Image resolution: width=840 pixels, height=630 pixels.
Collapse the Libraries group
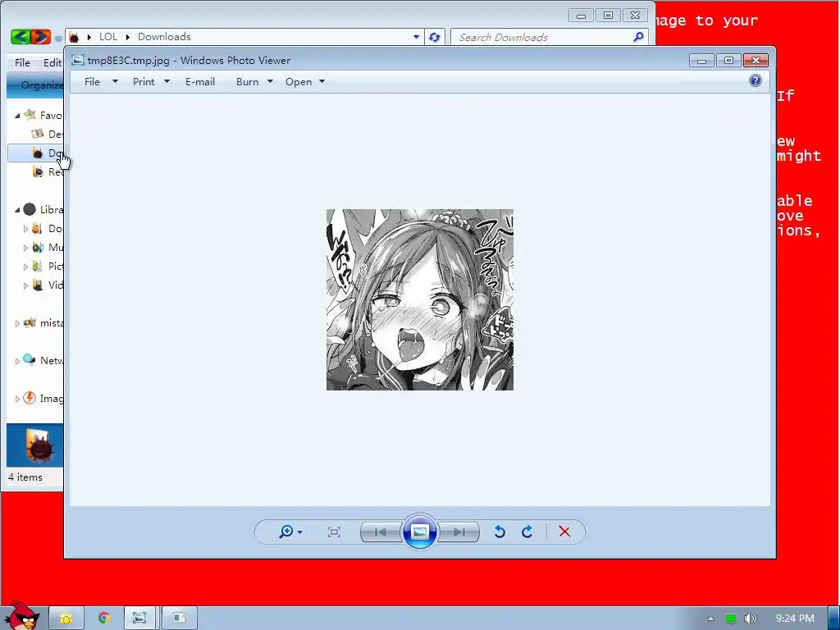coord(17,209)
